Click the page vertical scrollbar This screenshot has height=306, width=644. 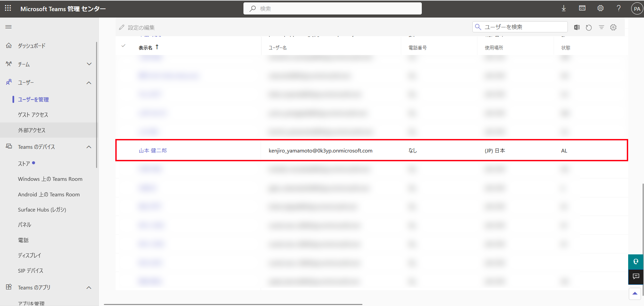pyautogui.click(x=643, y=240)
